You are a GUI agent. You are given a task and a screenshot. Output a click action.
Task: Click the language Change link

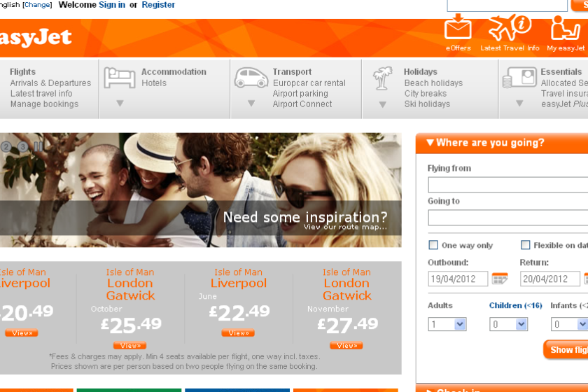(x=36, y=5)
